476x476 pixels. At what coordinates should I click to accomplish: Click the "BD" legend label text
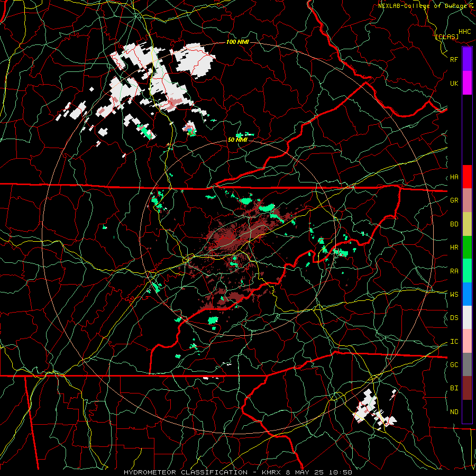point(454,224)
